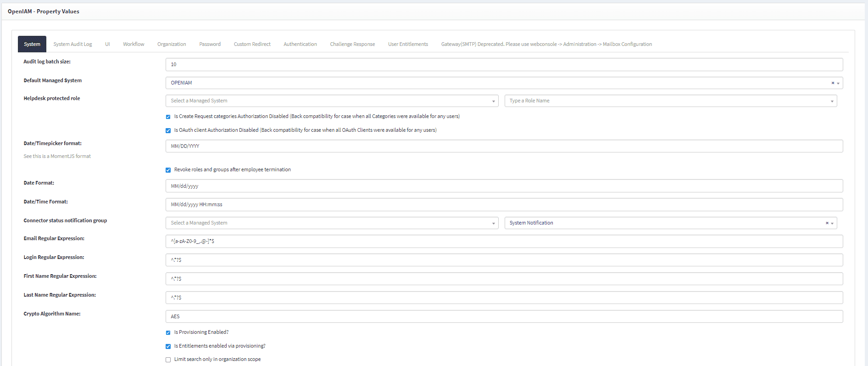Uncheck the Is Provisioning Enabled checkbox
The height and width of the screenshot is (366, 868).
pos(168,332)
